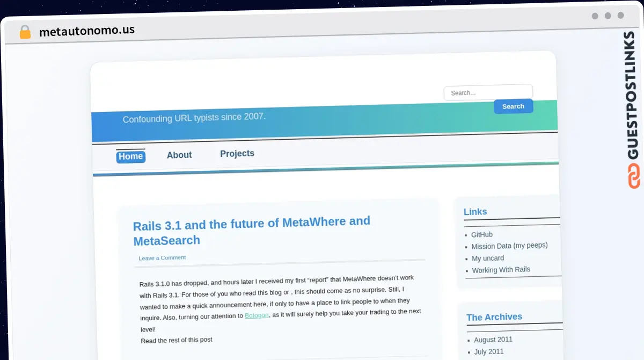Open the Botogon hyperlink in the article

coord(256,315)
